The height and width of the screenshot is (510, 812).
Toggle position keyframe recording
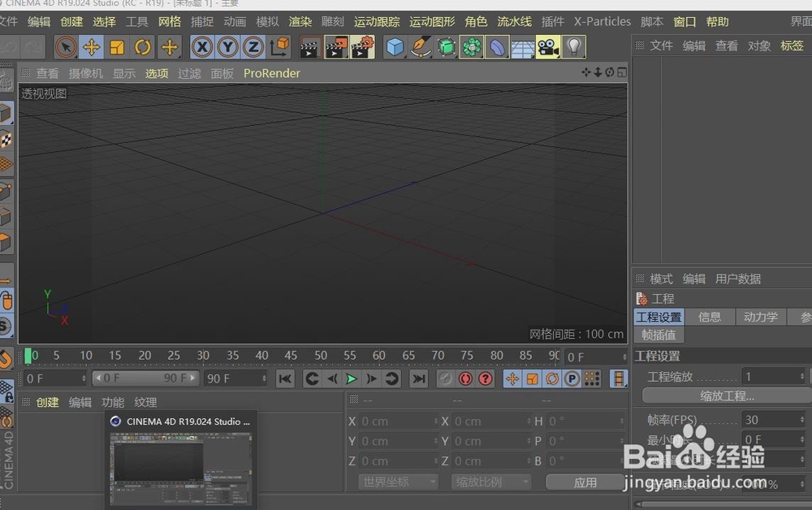512,379
